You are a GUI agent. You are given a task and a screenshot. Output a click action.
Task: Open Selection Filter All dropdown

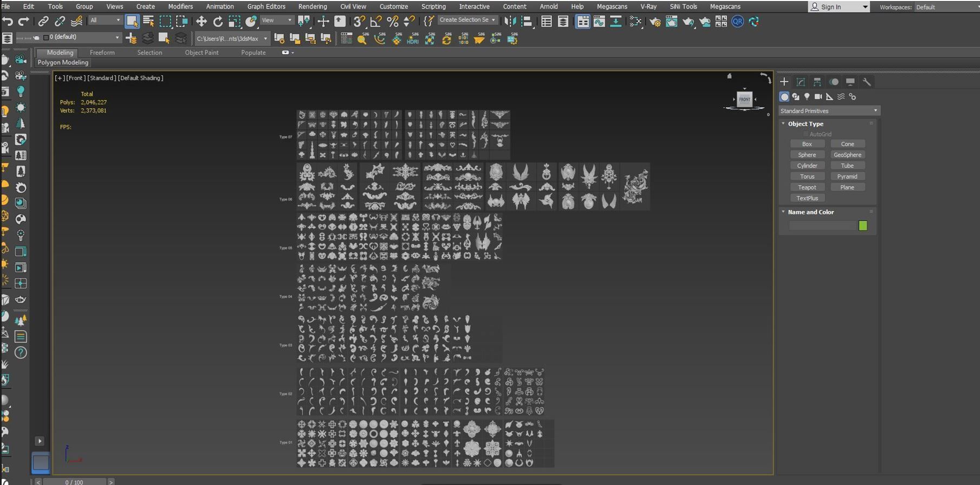point(105,21)
